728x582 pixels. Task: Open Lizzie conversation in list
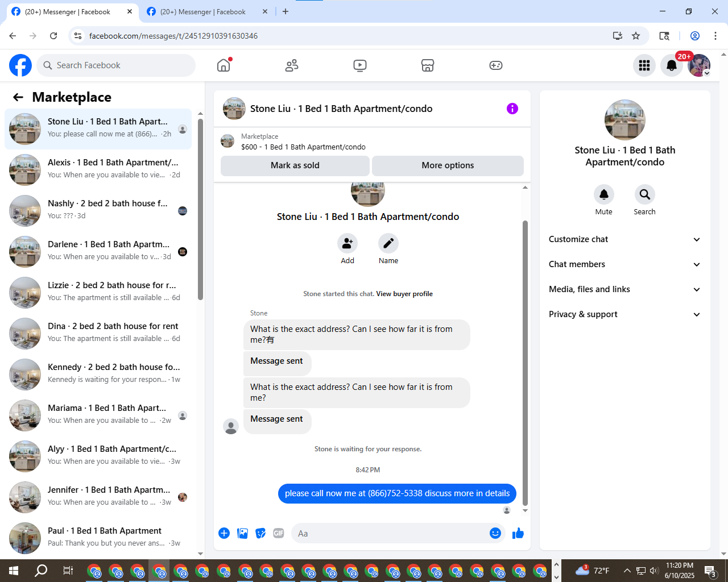[x=98, y=293]
